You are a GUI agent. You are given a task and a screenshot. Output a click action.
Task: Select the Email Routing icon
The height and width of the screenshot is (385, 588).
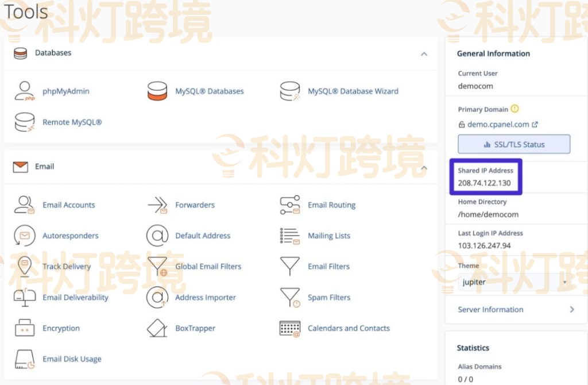click(x=289, y=205)
